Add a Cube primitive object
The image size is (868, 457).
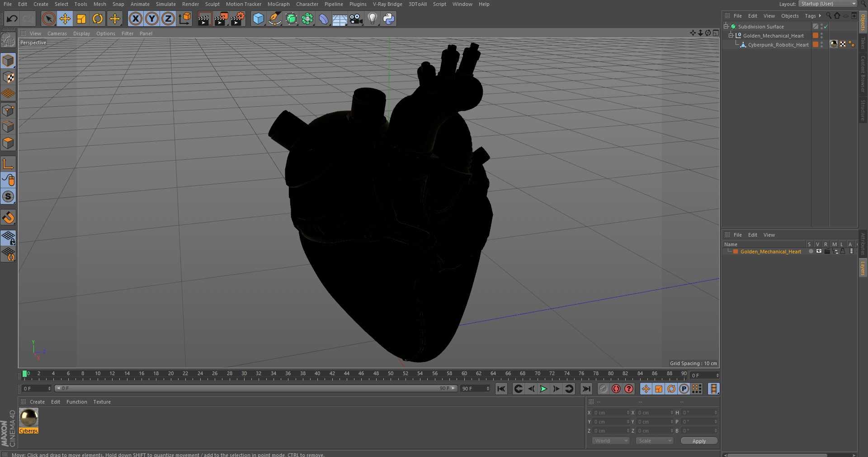point(258,19)
